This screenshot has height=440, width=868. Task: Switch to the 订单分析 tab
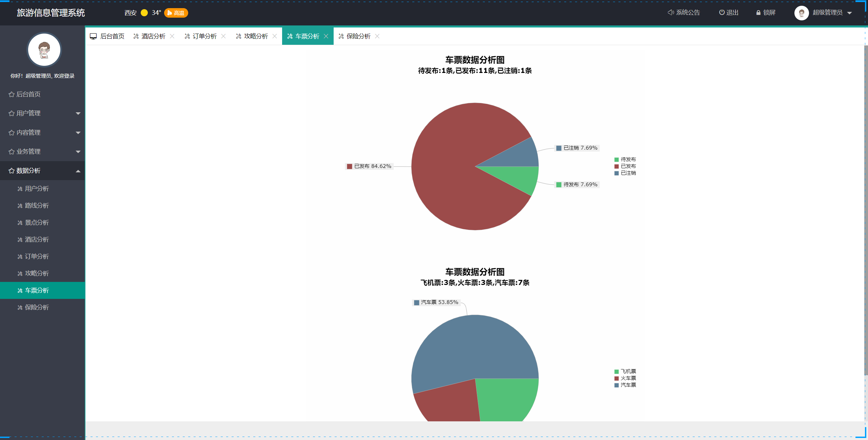[x=204, y=36]
